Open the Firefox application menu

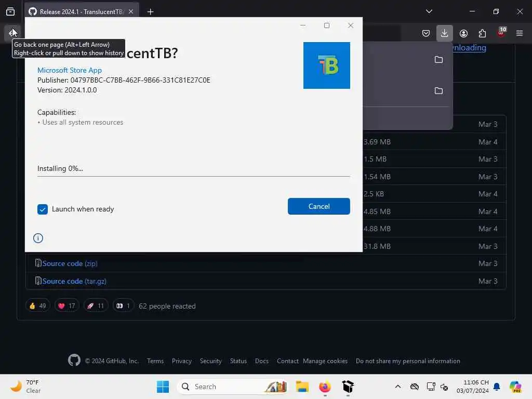point(520,33)
